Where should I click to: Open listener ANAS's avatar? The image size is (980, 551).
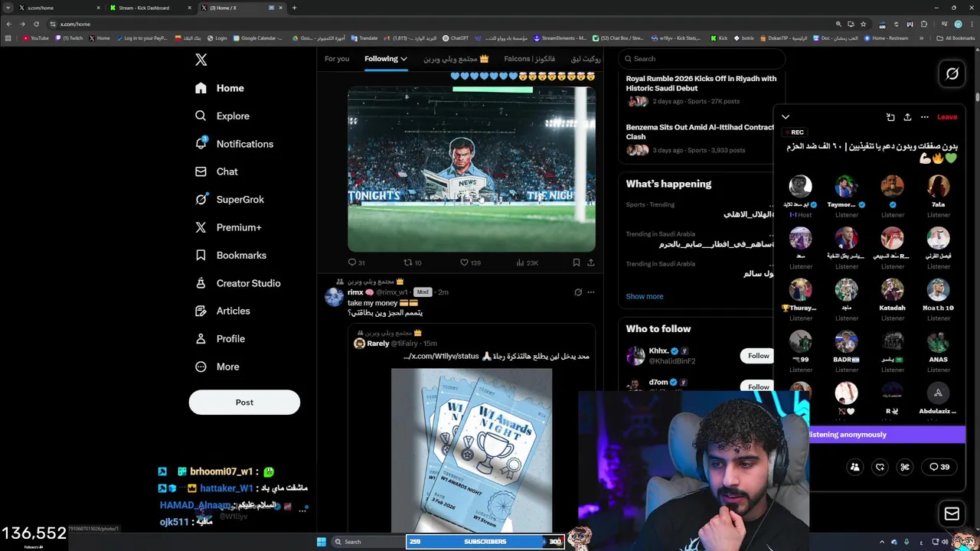[938, 341]
